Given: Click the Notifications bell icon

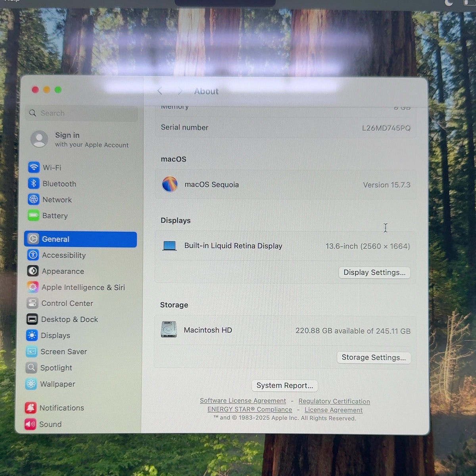Looking at the screenshot, I should click(x=31, y=408).
